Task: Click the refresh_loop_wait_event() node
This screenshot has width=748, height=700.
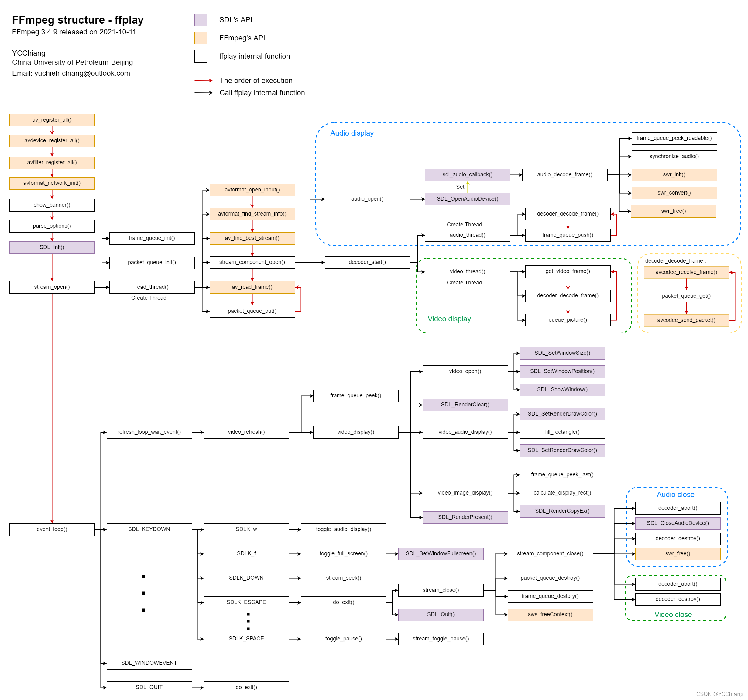Action: point(149,432)
